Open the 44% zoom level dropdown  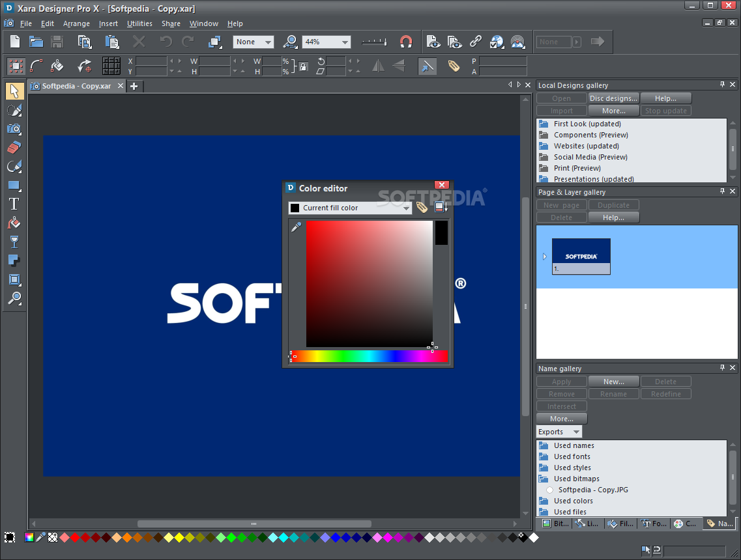coord(345,42)
